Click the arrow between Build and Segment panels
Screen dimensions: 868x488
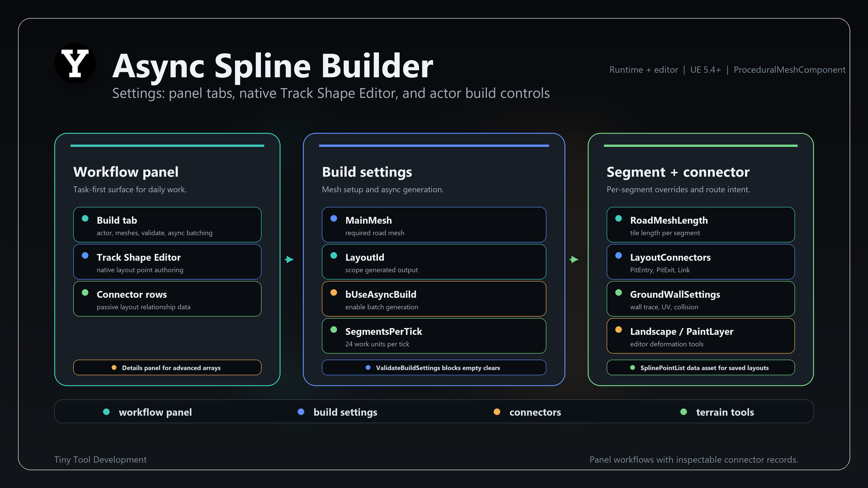click(x=574, y=259)
